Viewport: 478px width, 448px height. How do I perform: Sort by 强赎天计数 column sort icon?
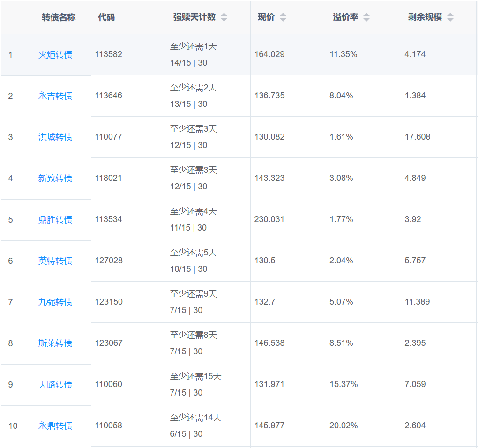[224, 17]
